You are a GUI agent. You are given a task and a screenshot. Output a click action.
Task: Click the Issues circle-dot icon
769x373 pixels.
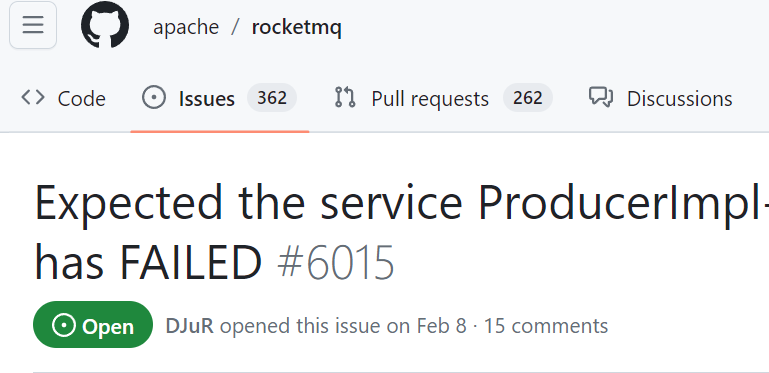154,98
